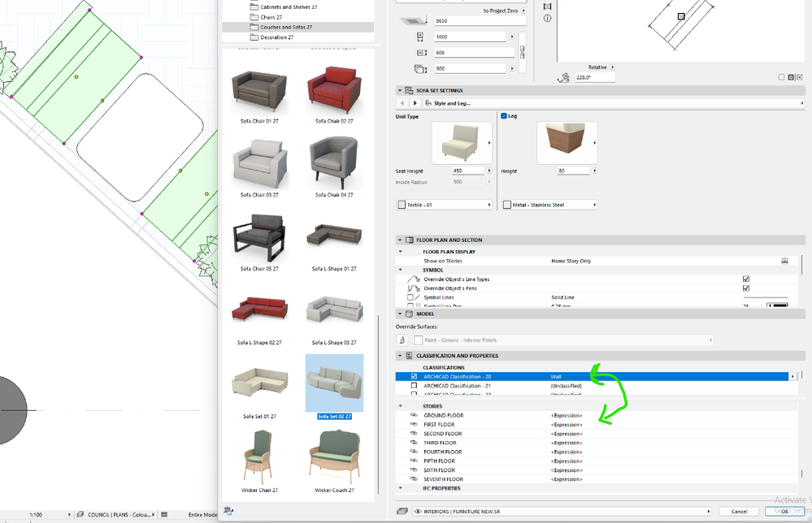This screenshot has width=812, height=523.
Task: Open the Cabinets and Shelves 27 folder
Action: 289,7
